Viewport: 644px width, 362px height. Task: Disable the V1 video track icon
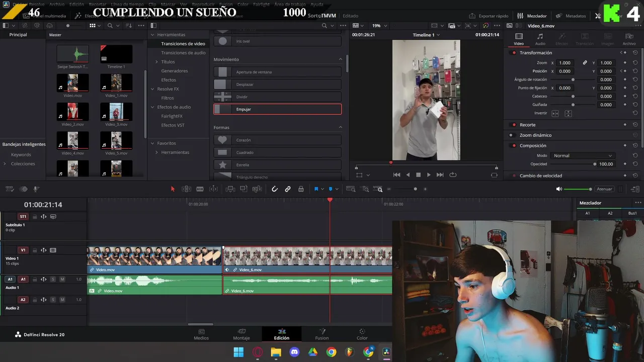(x=53, y=250)
